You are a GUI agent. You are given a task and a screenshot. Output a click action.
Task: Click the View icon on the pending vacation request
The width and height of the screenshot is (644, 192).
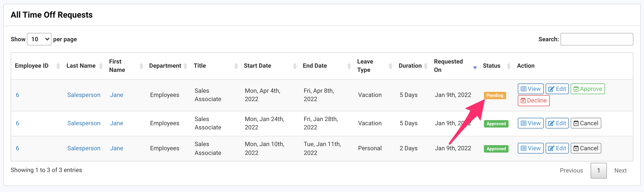531,89
